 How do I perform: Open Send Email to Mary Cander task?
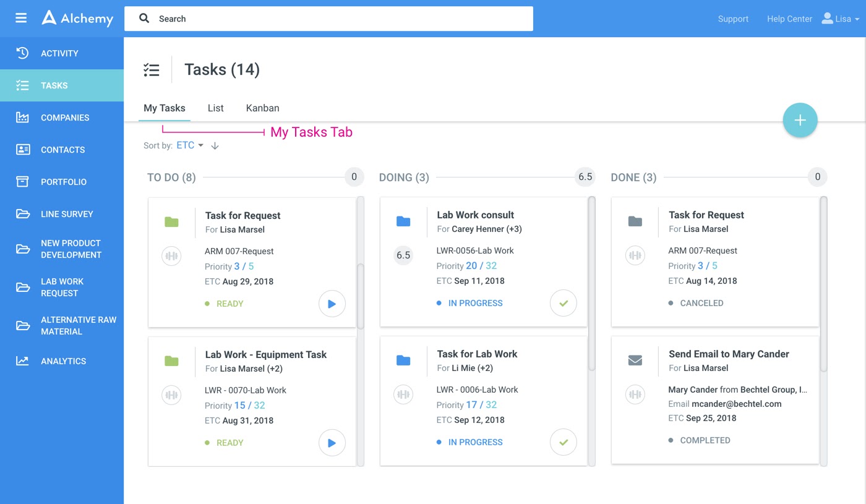pyautogui.click(x=729, y=354)
